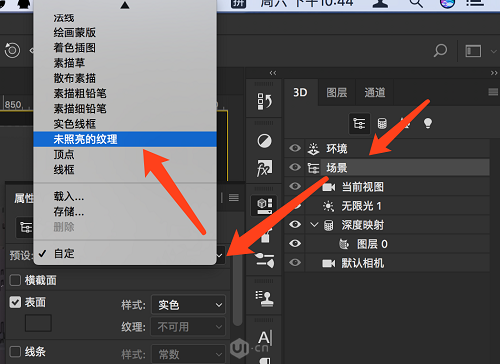Choose 未照亮的纹理 preset
Screen dimensions: 500x364
click(125, 139)
